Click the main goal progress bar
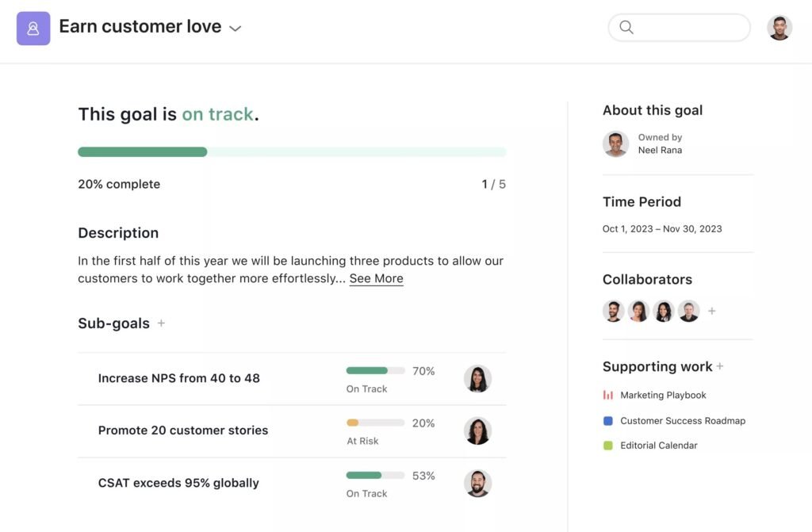 pos(291,151)
